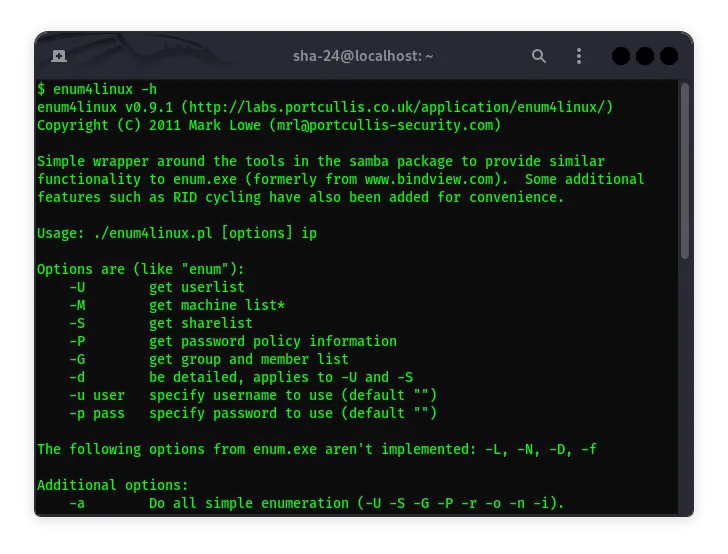Click the www.bindview.com text
This screenshot has height=554, width=728.
pos(429,179)
